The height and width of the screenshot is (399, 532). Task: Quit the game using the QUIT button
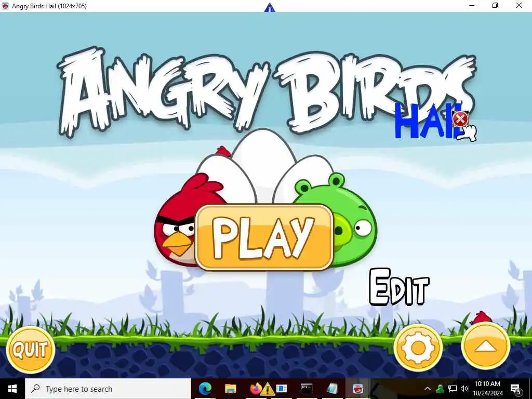[31, 350]
